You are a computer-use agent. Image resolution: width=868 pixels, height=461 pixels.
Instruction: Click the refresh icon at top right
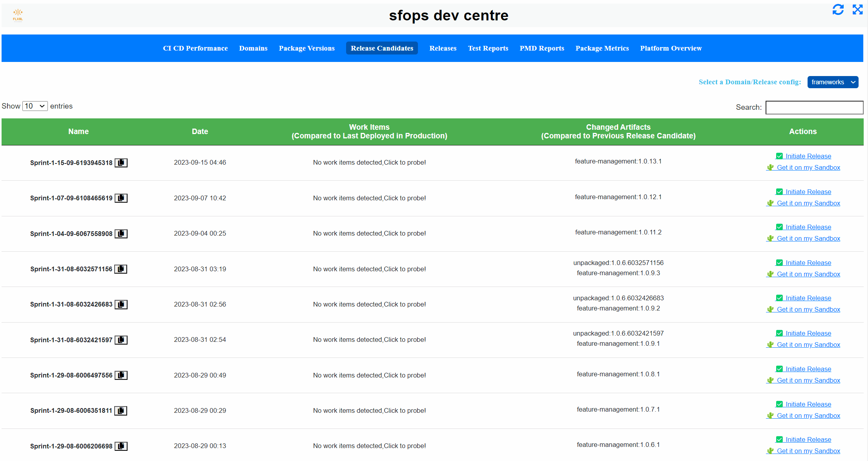pos(838,10)
